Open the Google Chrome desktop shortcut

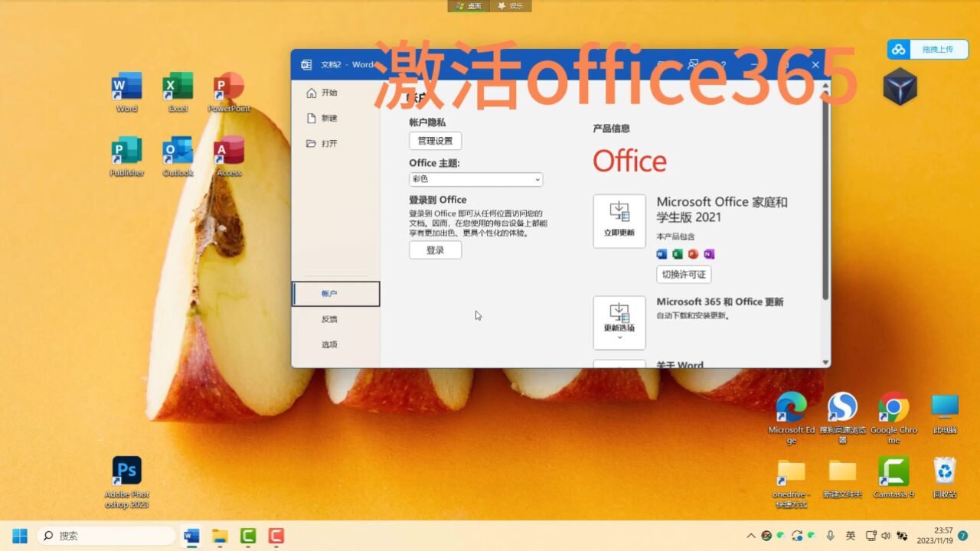(893, 417)
